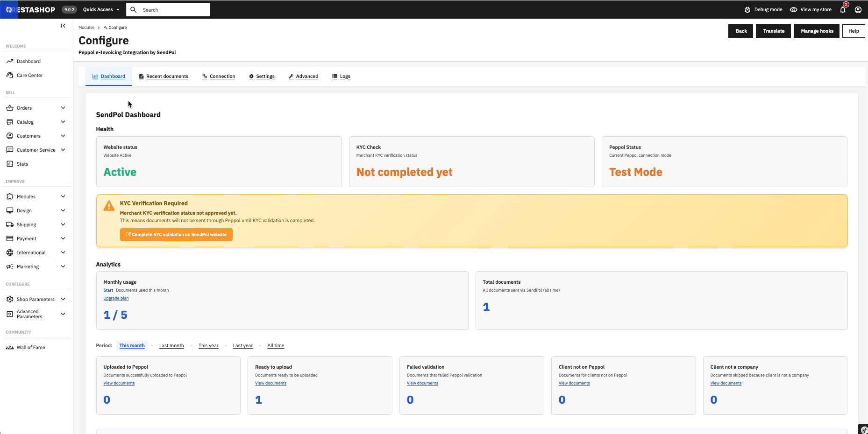
Task: Collapse the sidebar menu
Action: 63,26
